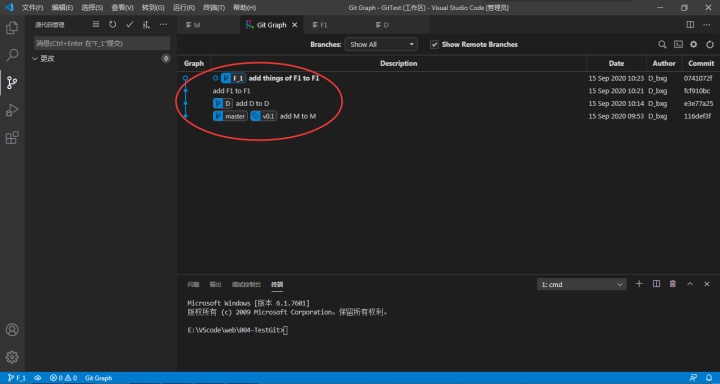Click the Author column header
Screen dimensions: 720x384
[664, 63]
